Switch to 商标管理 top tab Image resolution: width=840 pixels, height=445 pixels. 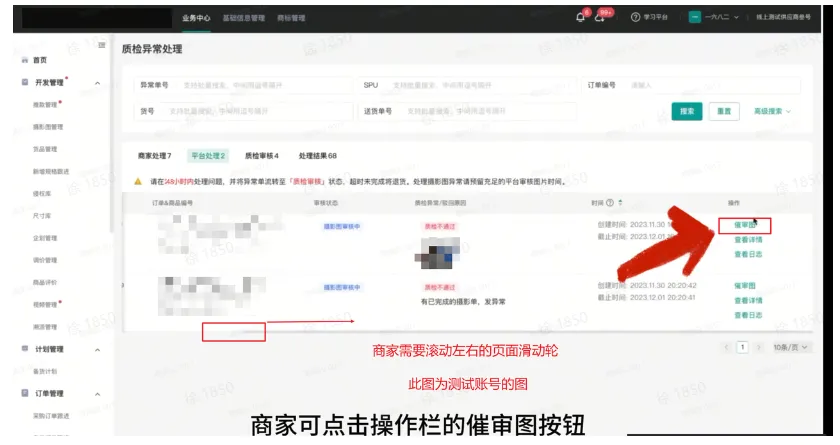pos(291,18)
